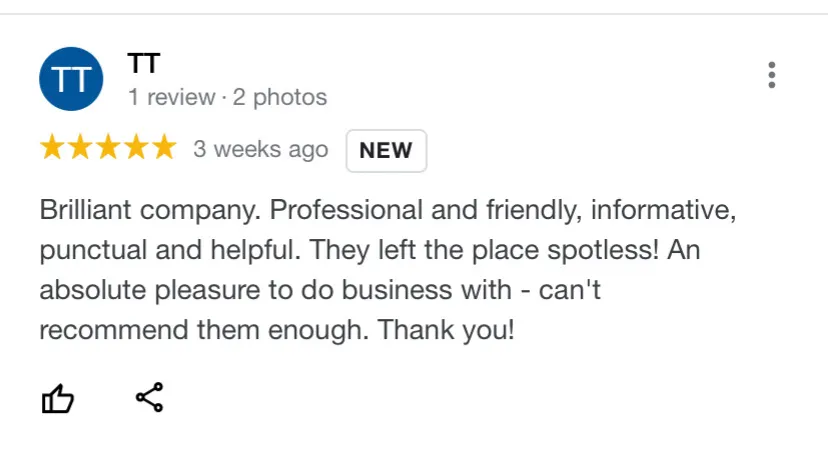Select the fourth gold rating star
Viewport: 828px width, 457px height.
click(135, 149)
